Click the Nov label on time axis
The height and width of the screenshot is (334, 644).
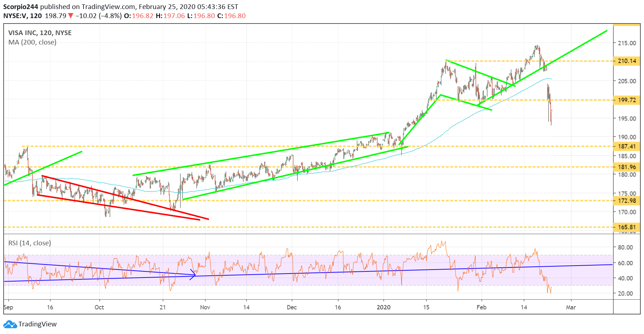[205, 307]
